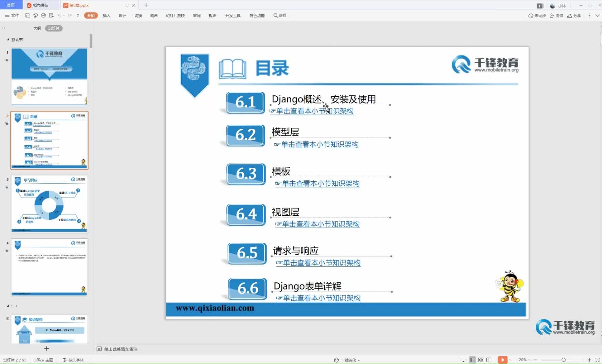Click the Save icon in the quick toolbar

pyautogui.click(x=28, y=16)
